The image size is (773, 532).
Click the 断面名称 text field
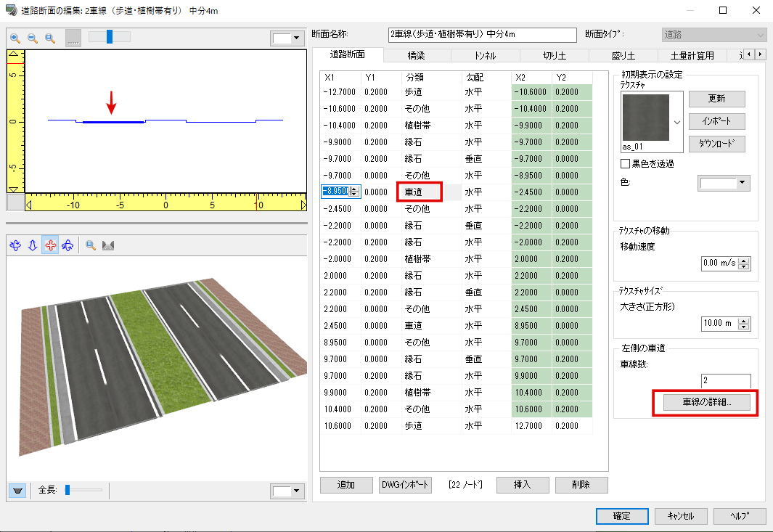[483, 34]
